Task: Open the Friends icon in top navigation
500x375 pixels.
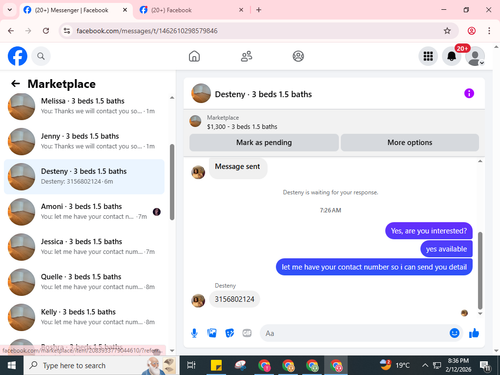Action: [x=246, y=56]
